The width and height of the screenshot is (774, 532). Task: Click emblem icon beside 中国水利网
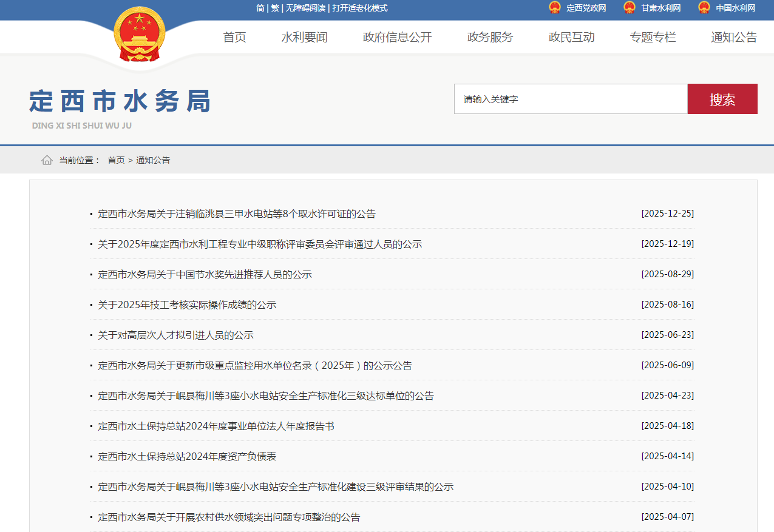tap(704, 8)
